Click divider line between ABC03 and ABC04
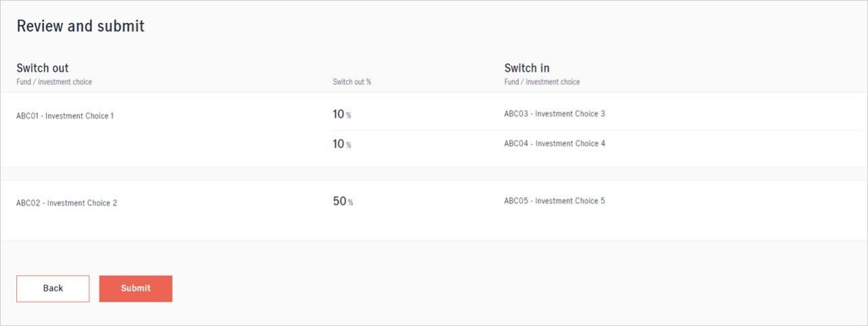The image size is (868, 326). point(597,130)
